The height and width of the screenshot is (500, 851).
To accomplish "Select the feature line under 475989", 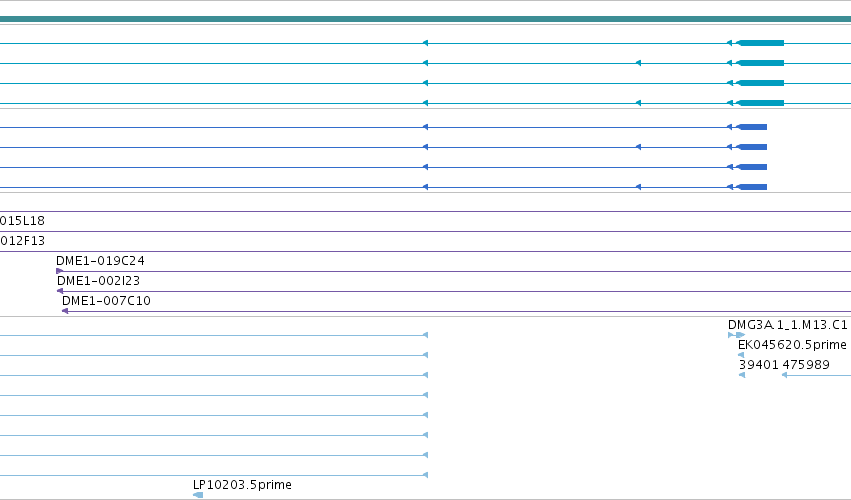I will pos(816,375).
